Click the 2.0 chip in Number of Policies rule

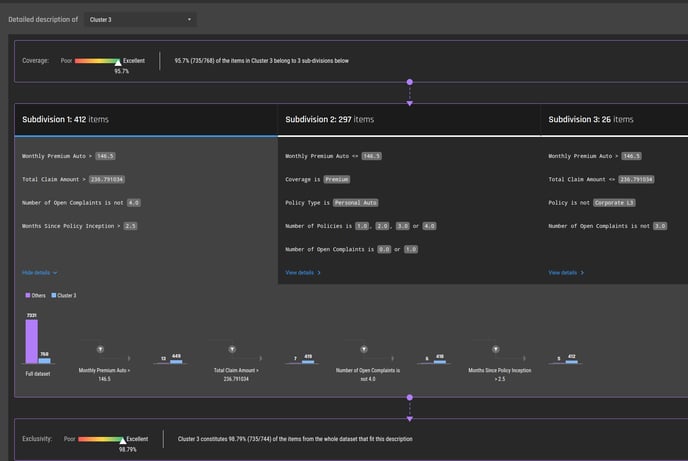pyautogui.click(x=382, y=226)
